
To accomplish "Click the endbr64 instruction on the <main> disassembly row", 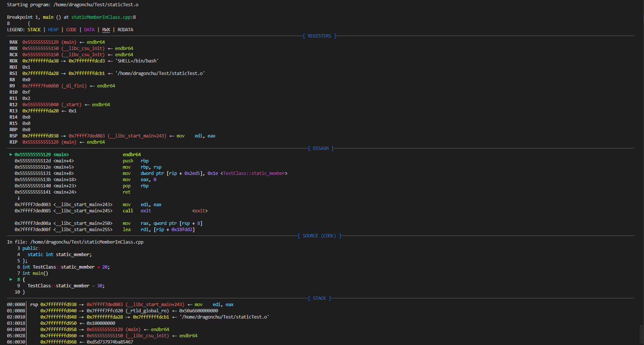I will point(132,155).
